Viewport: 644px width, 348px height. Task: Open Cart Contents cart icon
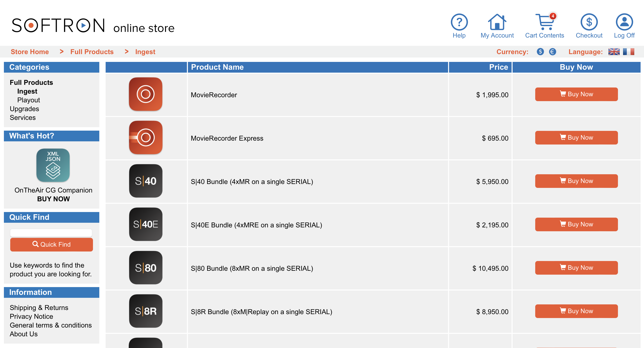point(544,22)
